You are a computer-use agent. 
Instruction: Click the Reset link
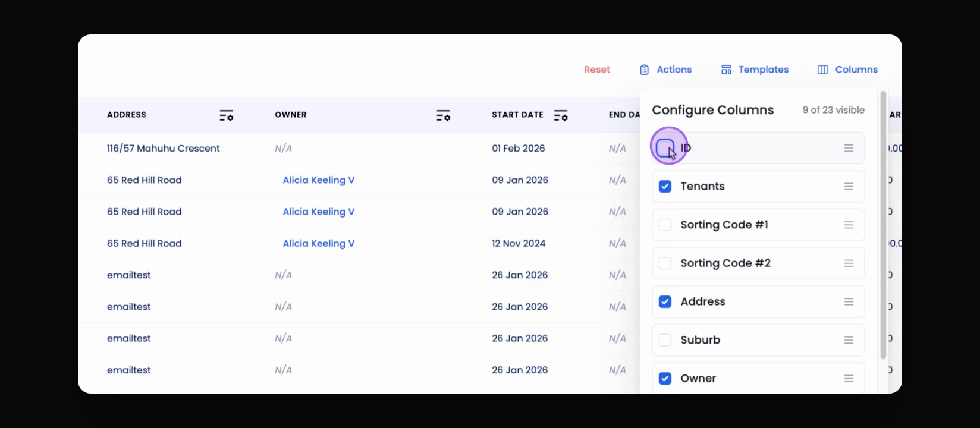pos(597,70)
